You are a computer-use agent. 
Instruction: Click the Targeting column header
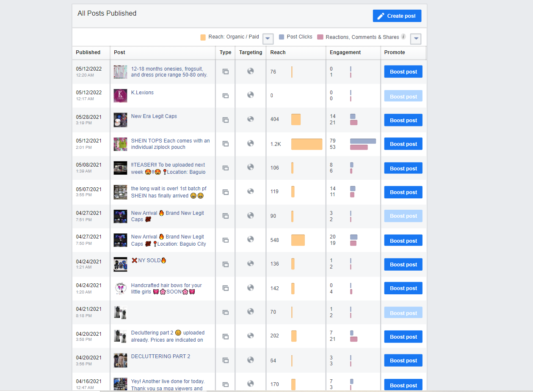click(x=251, y=52)
